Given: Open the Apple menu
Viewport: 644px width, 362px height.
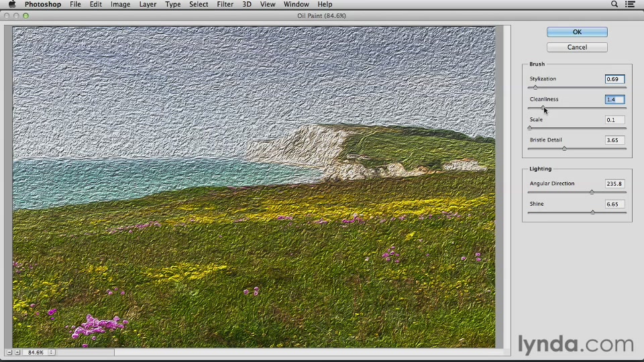Looking at the screenshot, I should 11,4.
